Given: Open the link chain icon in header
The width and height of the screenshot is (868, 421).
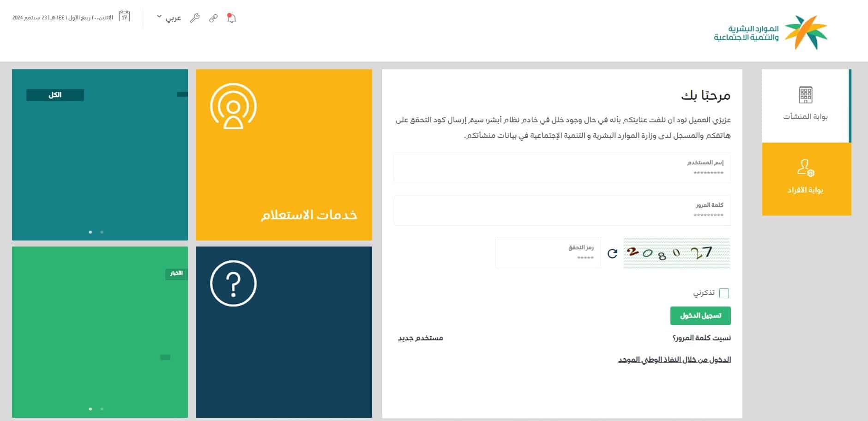Looking at the screenshot, I should [x=213, y=18].
